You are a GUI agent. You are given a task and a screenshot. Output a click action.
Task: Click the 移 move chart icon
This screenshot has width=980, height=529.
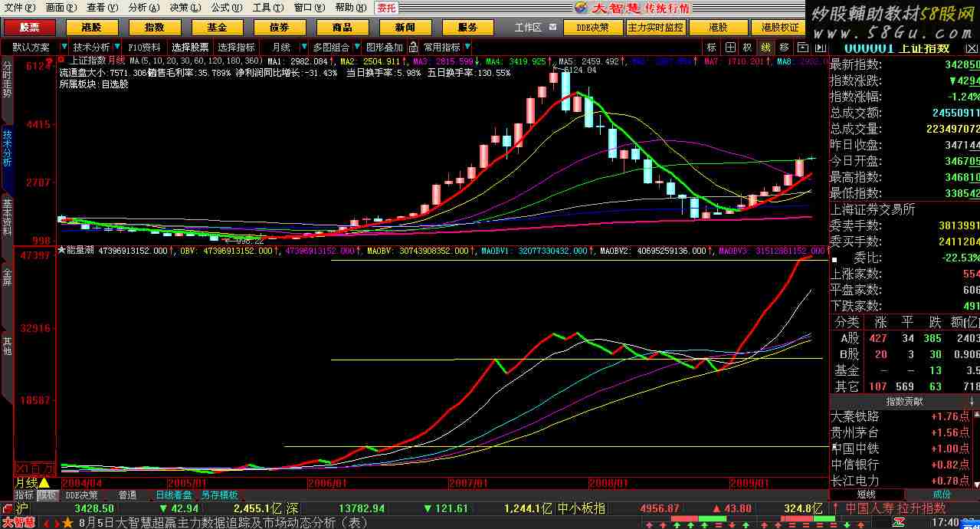[x=783, y=48]
